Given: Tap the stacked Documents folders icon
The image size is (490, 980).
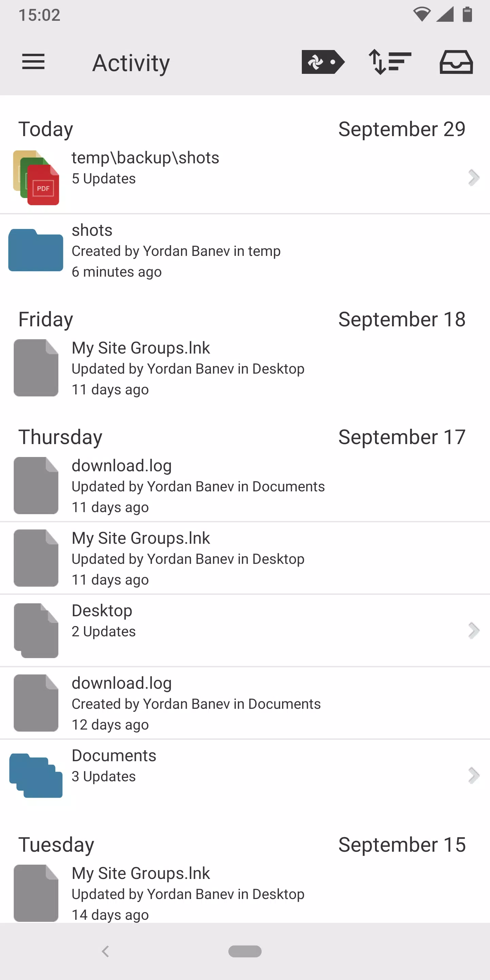Looking at the screenshot, I should [36, 775].
